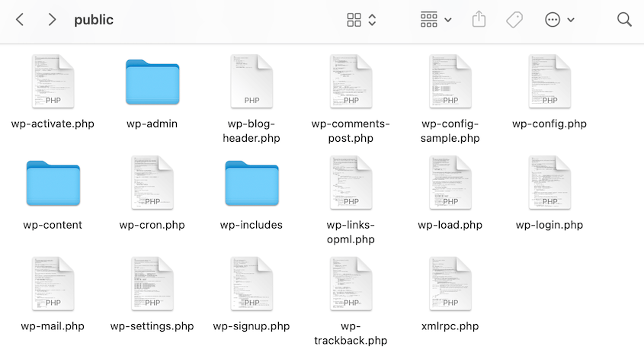Click the "wp-cron.php" file name
This screenshot has height=356, width=644.
point(152,225)
